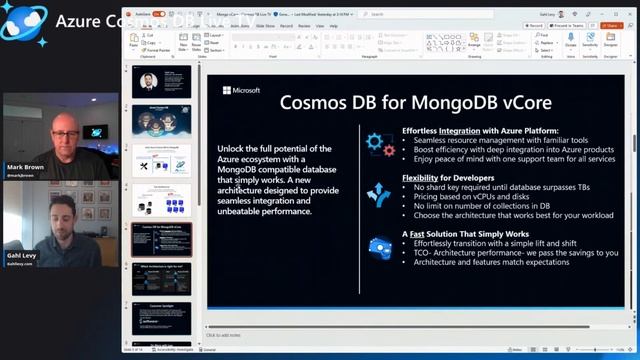Select slide 6 thumbnail below current slide
Screen dimensions: 640x360
[x=161, y=279]
